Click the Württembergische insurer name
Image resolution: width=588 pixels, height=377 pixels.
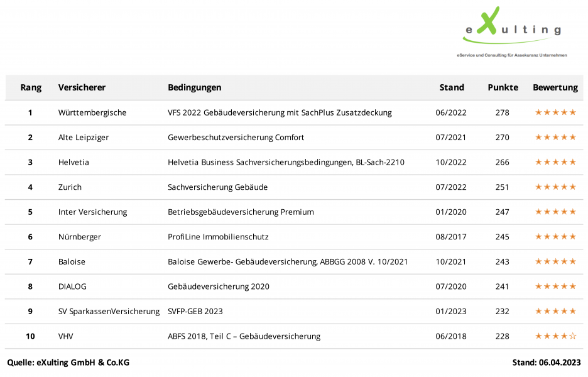(x=92, y=112)
